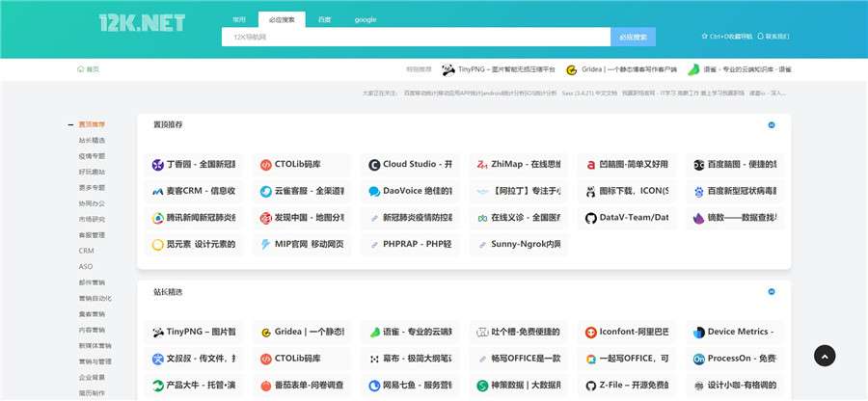Open the 网易七鱼 service icon
The height and width of the screenshot is (401, 868).
click(374, 386)
